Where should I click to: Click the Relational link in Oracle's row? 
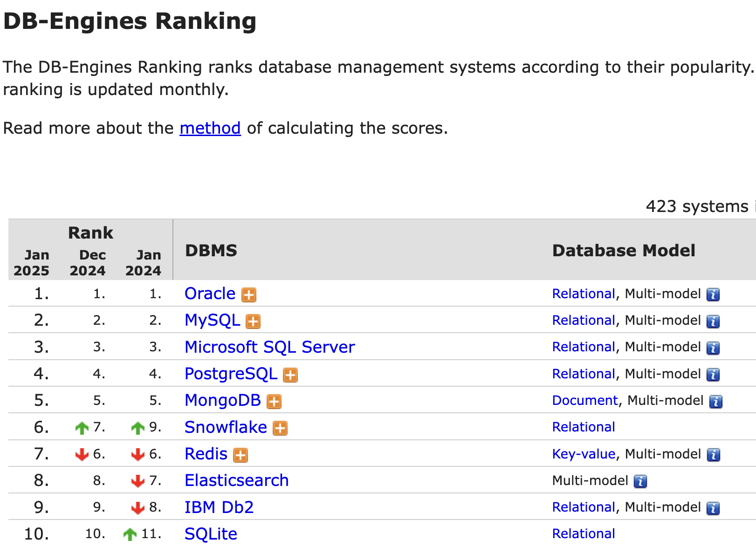pos(584,294)
